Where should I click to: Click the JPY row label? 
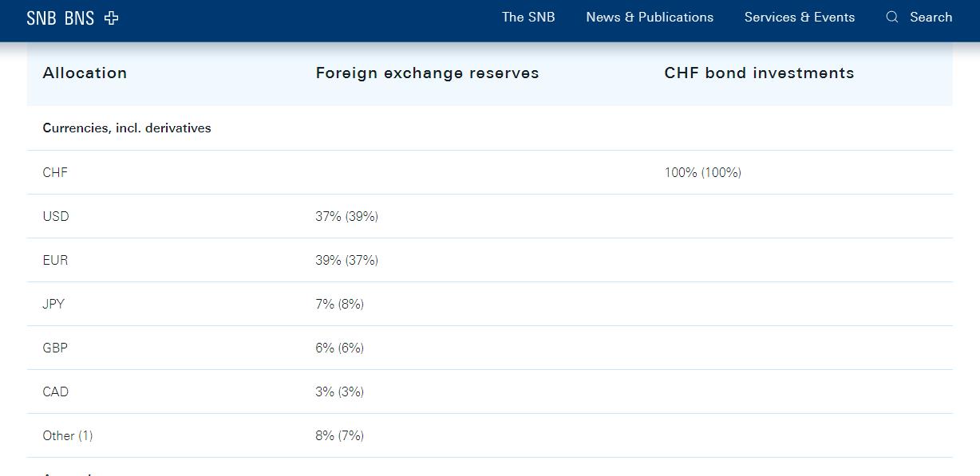click(53, 304)
